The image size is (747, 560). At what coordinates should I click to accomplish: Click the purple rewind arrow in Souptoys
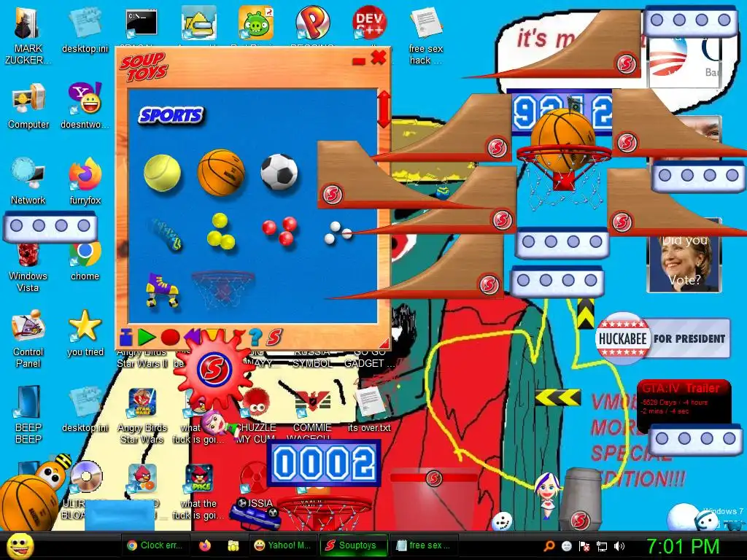click(191, 336)
